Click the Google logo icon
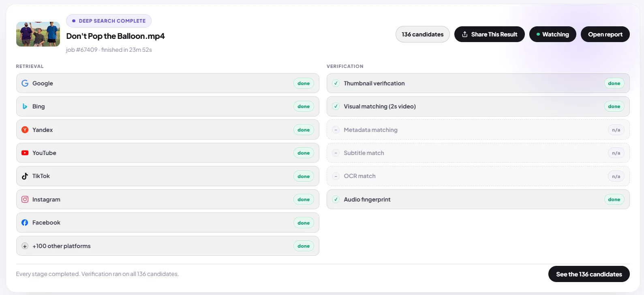This screenshot has width=644, height=295. coord(25,83)
